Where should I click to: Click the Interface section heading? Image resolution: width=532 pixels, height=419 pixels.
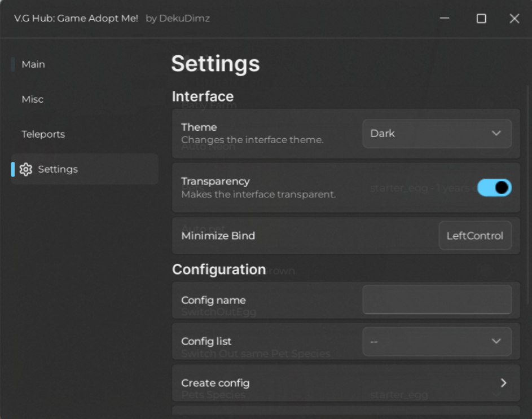click(x=203, y=96)
